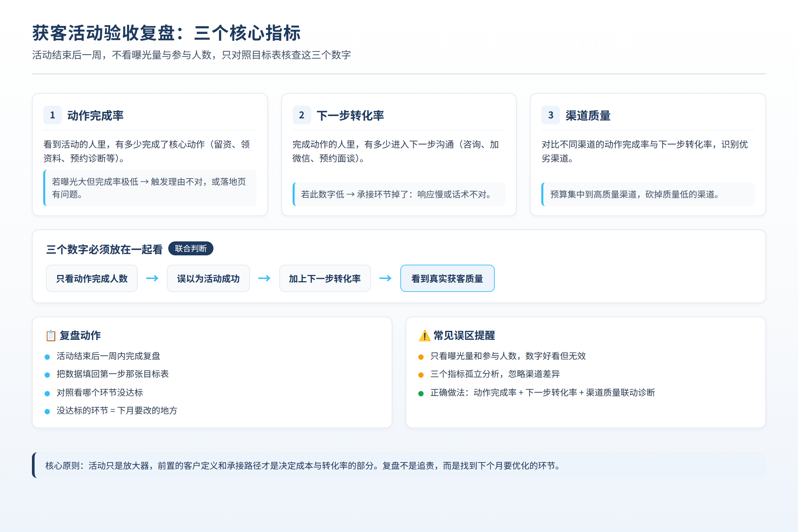
Task: Click the note 预算集中到高质量渠道
Action: click(648, 194)
